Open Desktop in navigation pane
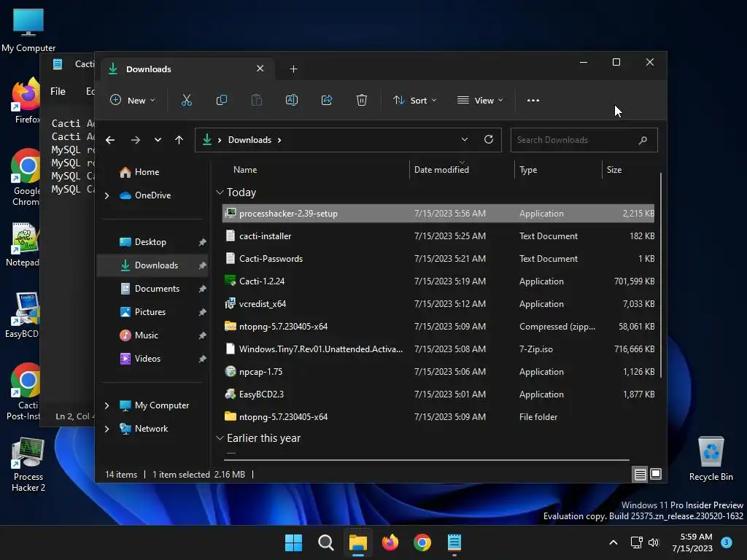This screenshot has width=747, height=560. [150, 242]
